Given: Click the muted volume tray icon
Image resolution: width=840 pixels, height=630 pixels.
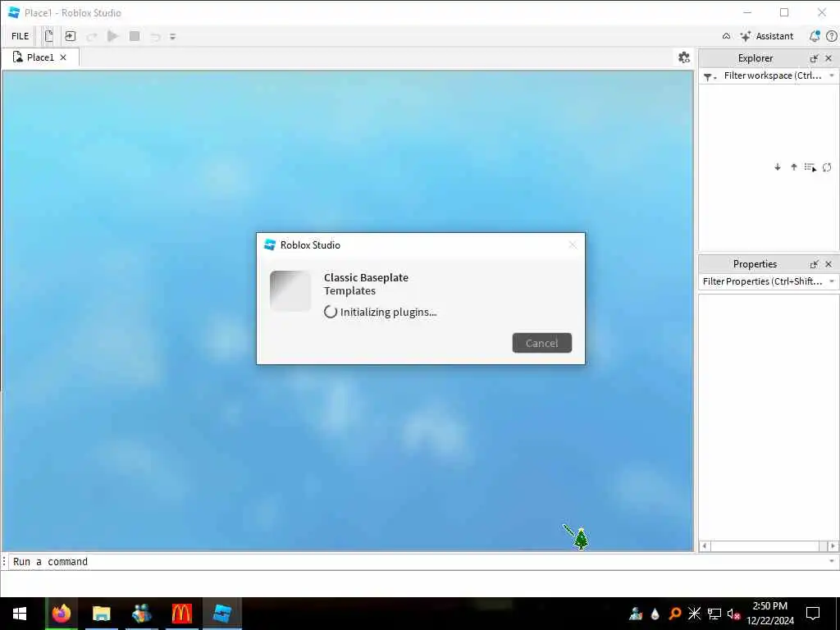Looking at the screenshot, I should [x=733, y=614].
